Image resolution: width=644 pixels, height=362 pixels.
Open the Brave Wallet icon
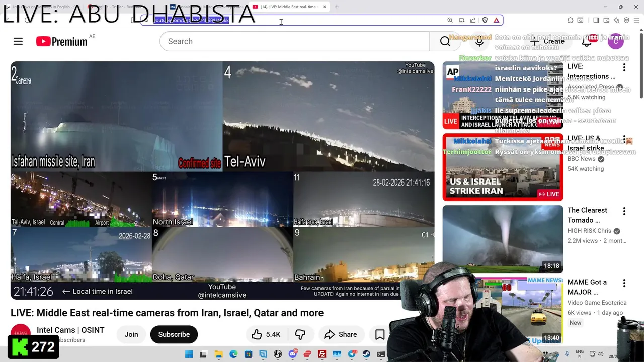tap(606, 20)
